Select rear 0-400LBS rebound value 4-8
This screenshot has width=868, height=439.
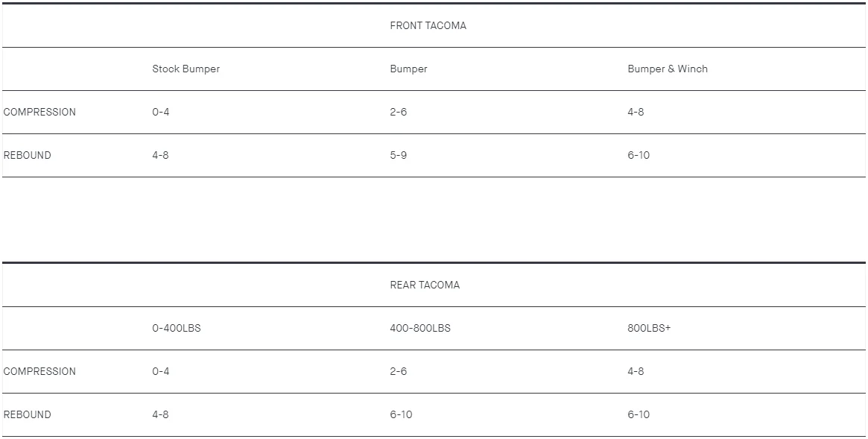160,414
